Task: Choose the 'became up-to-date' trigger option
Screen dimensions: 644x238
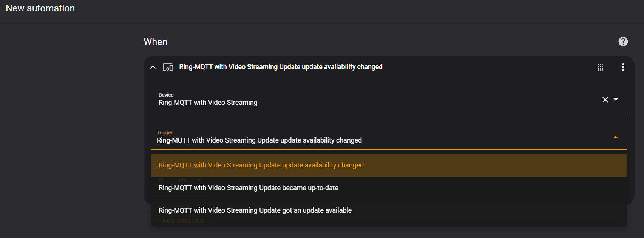Action: tap(249, 188)
